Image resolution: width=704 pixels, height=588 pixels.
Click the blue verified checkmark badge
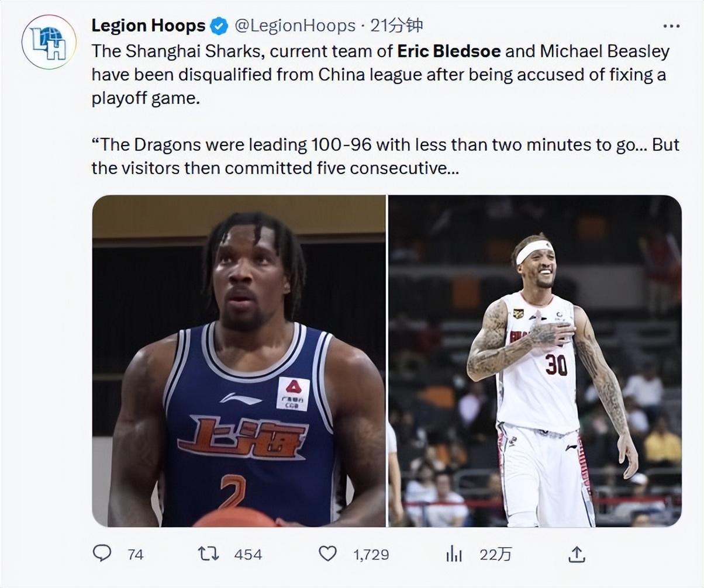[219, 26]
